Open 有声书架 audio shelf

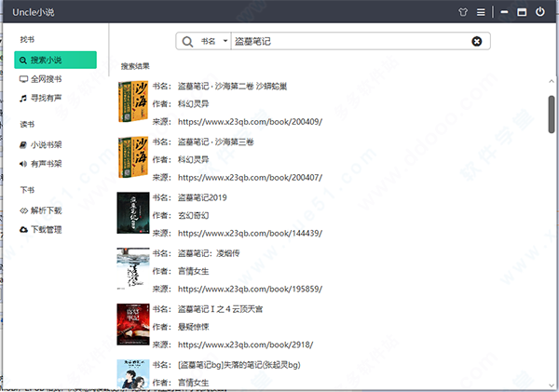pos(41,164)
